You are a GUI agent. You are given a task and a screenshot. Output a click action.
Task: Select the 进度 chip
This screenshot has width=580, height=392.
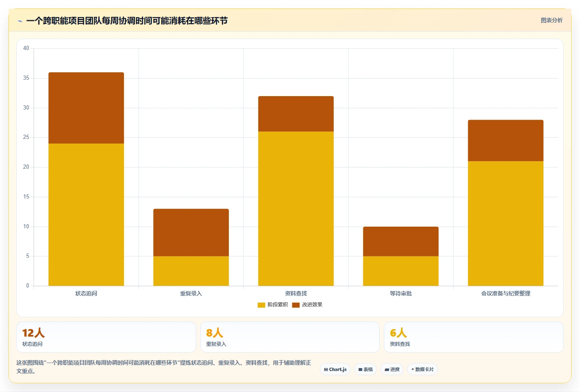(392, 369)
